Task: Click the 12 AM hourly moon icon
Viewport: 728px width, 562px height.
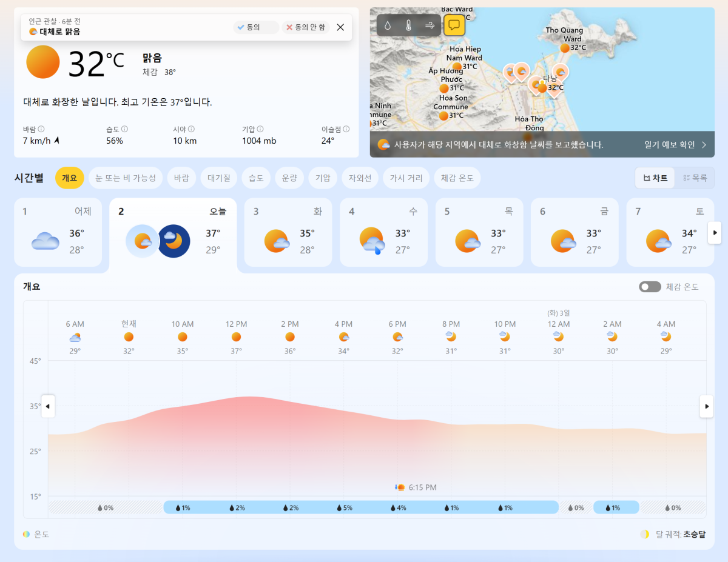Action: pos(558,336)
